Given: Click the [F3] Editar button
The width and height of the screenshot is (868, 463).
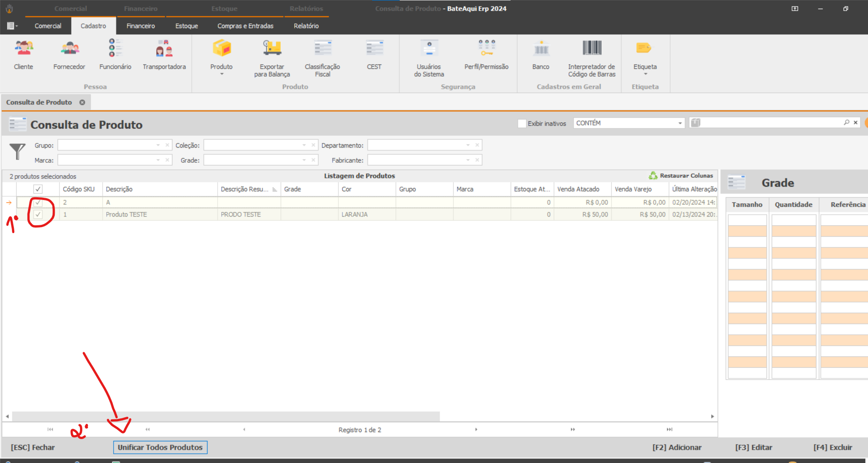Looking at the screenshot, I should click(x=754, y=447).
